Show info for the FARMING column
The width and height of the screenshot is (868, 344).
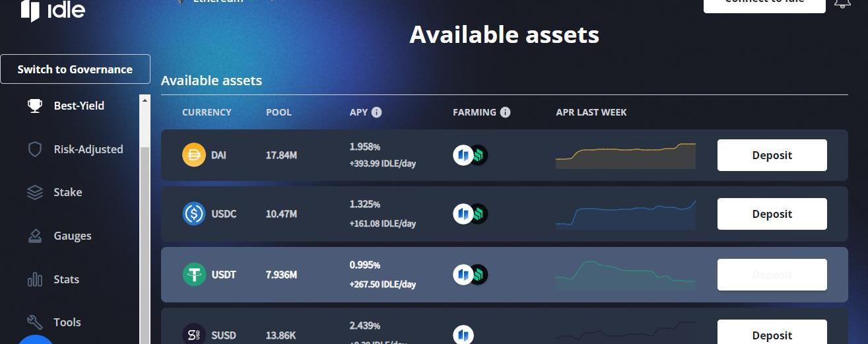(506, 112)
